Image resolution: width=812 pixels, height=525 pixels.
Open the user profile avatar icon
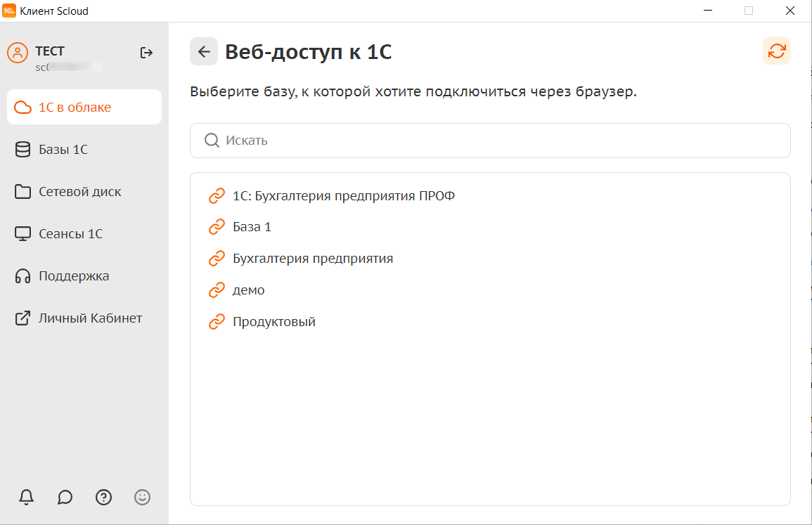[x=18, y=53]
